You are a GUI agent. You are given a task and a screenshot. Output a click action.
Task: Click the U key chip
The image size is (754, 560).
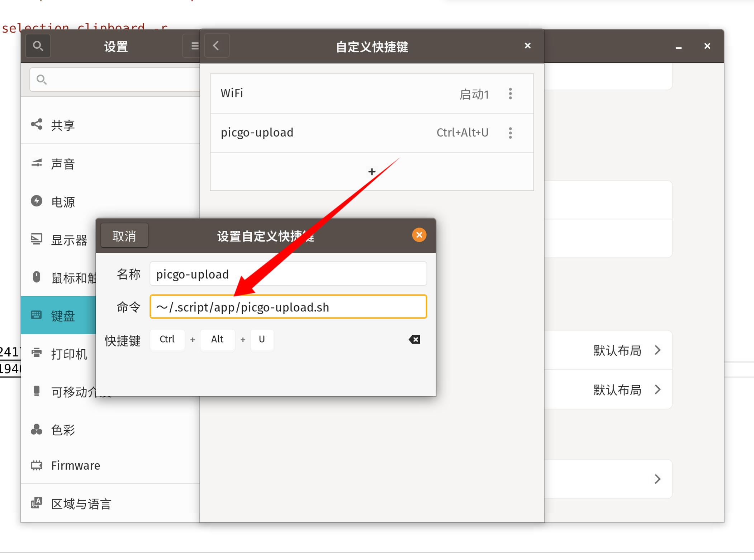tap(262, 339)
